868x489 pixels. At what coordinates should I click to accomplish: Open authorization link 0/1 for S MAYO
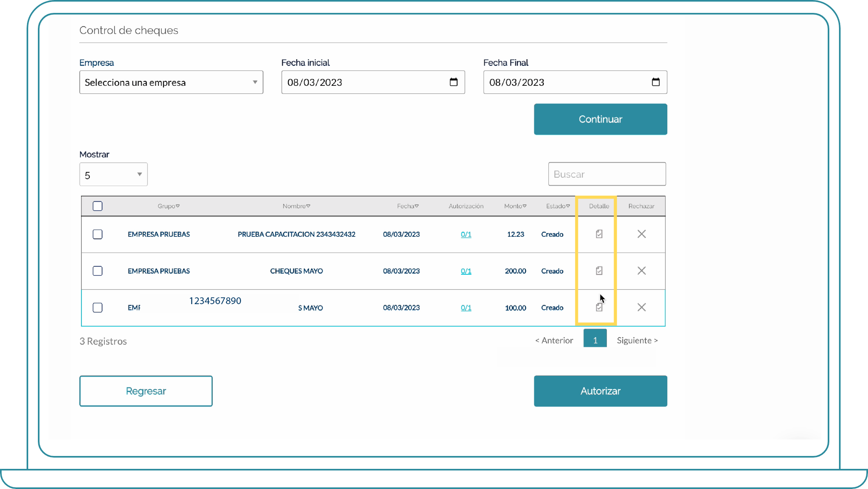[x=465, y=307]
